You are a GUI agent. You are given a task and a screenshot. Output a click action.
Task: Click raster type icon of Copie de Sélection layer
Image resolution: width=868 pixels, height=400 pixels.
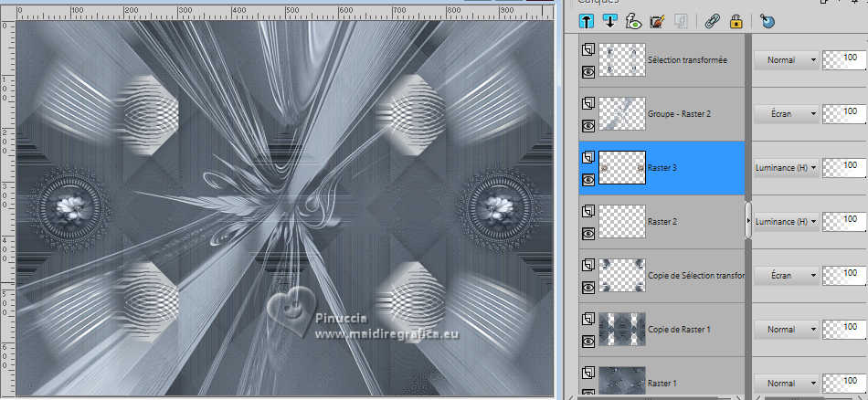click(588, 265)
